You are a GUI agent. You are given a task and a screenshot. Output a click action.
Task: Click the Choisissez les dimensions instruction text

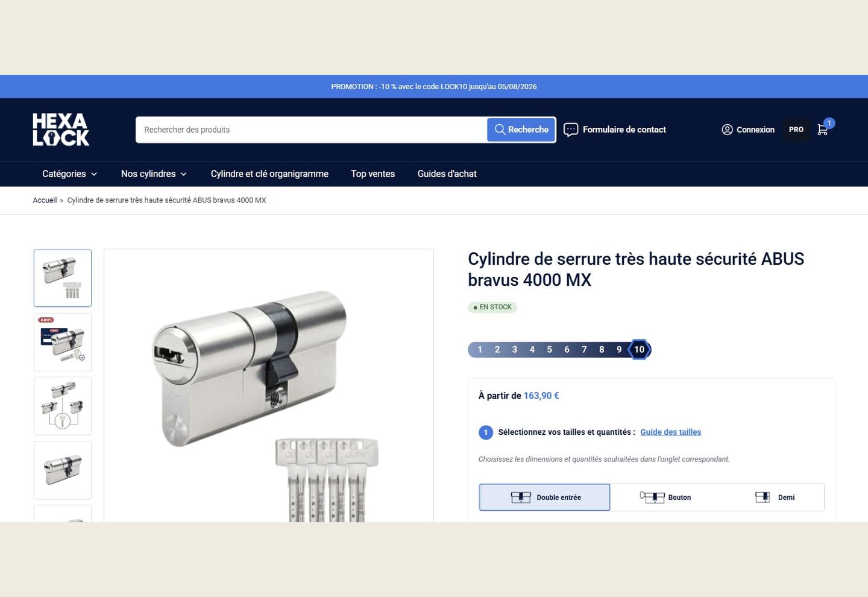pyautogui.click(x=604, y=460)
